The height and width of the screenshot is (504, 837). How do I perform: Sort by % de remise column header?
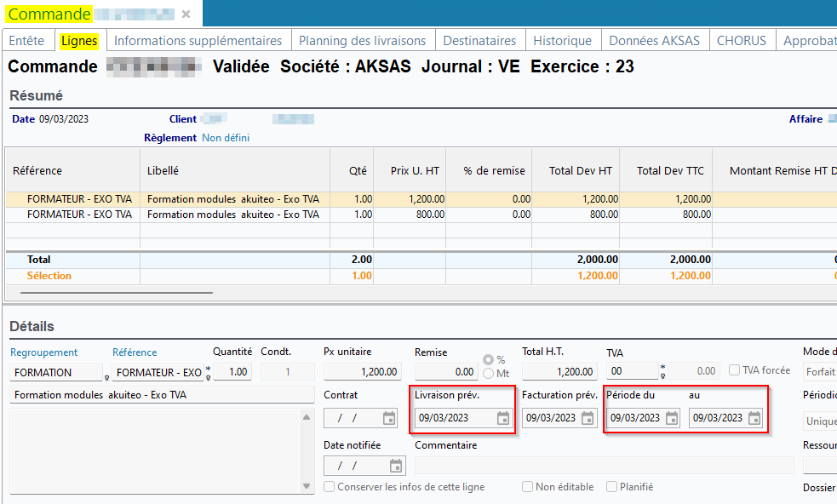click(x=489, y=171)
